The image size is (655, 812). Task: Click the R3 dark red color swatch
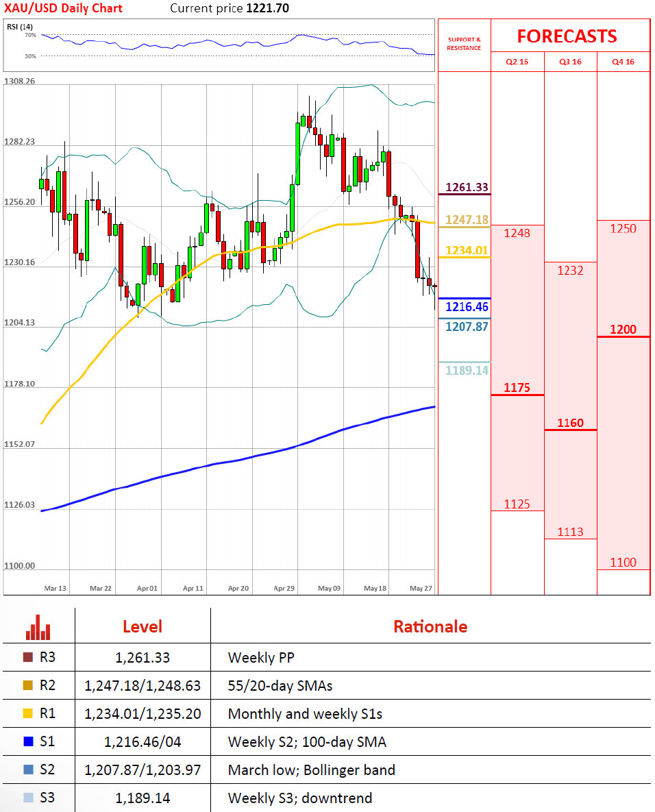(28, 657)
